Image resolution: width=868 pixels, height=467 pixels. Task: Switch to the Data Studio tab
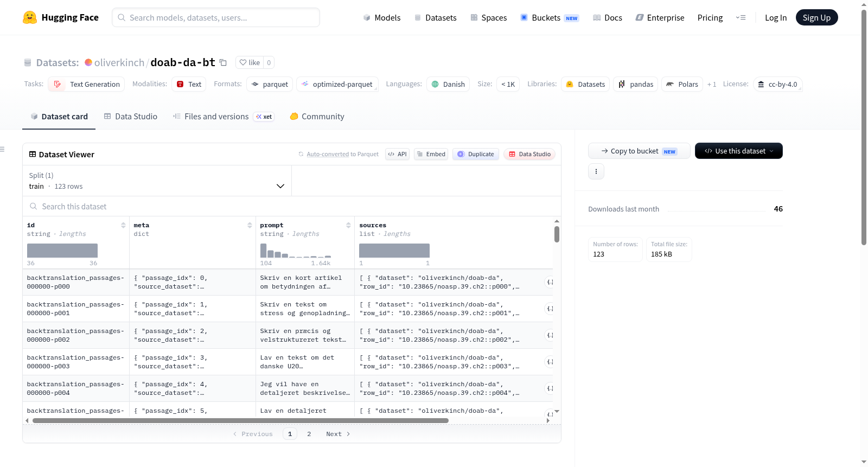click(130, 116)
